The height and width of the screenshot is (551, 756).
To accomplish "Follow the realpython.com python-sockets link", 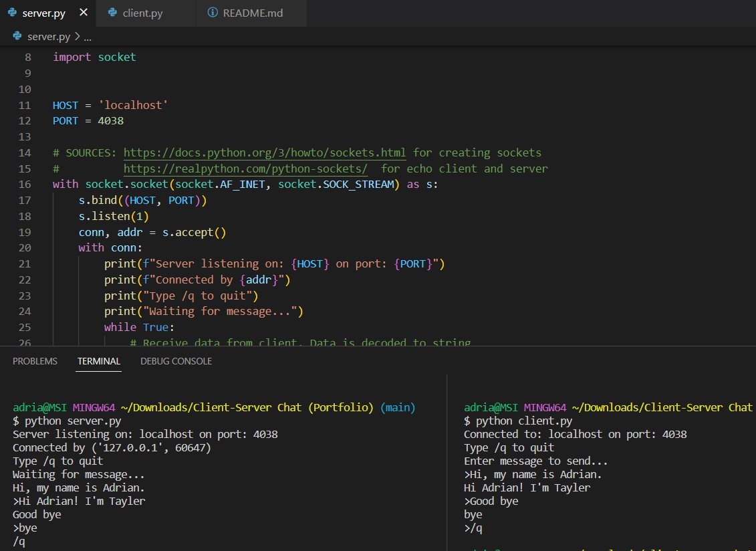I will [x=245, y=169].
